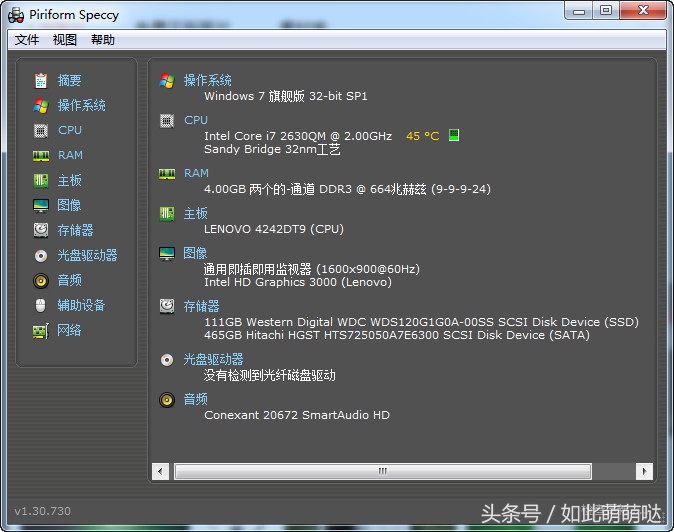674x532 pixels.
Task: Click the mouse peripherals icon in sidebar
Action: point(40,306)
